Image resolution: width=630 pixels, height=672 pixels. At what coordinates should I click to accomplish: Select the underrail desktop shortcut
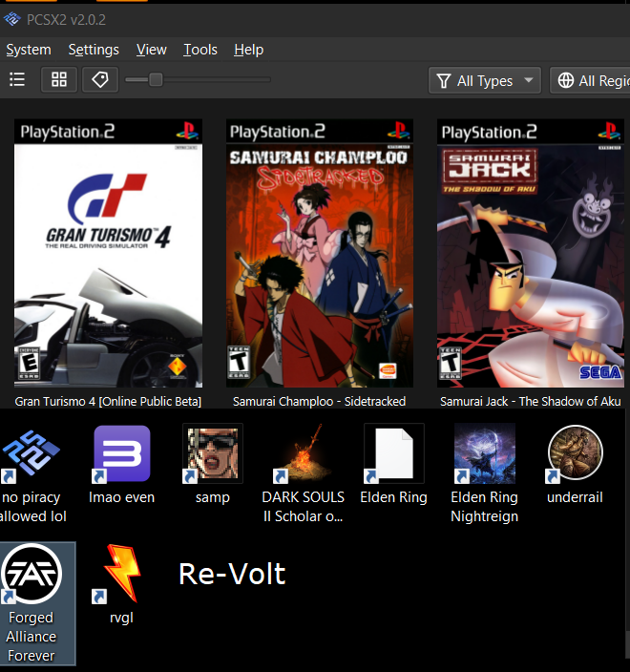click(x=576, y=465)
